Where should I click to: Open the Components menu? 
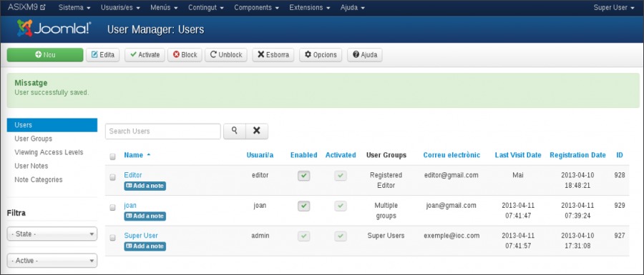(257, 7)
